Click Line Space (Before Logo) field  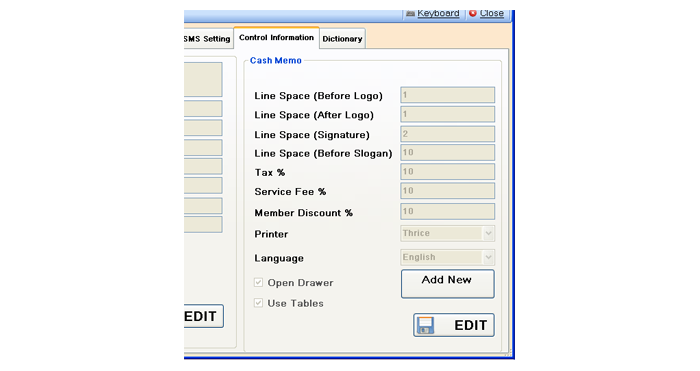[x=447, y=95]
